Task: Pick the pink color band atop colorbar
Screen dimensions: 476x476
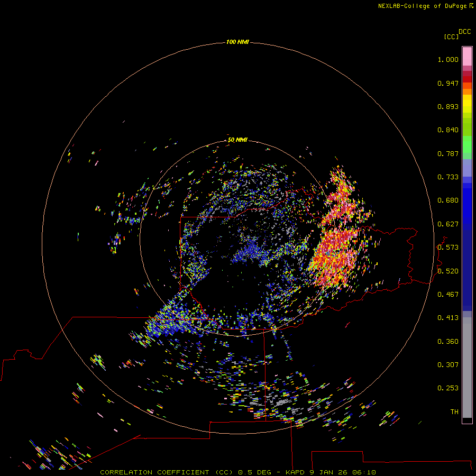Action: pos(467,57)
